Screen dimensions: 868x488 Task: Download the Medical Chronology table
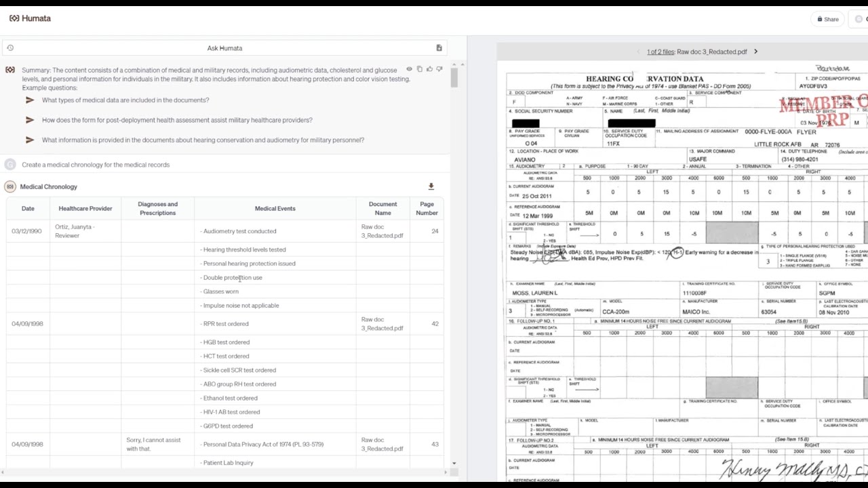point(431,186)
